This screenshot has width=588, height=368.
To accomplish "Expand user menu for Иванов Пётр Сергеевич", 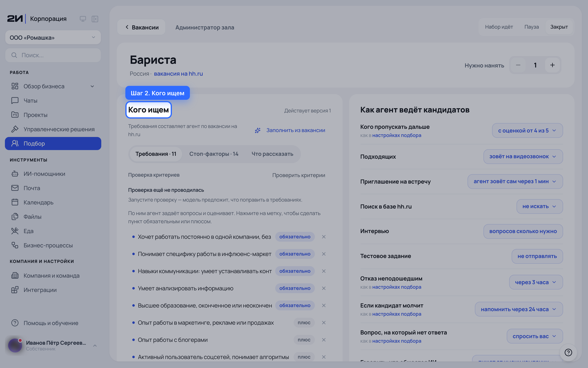I will (95, 346).
